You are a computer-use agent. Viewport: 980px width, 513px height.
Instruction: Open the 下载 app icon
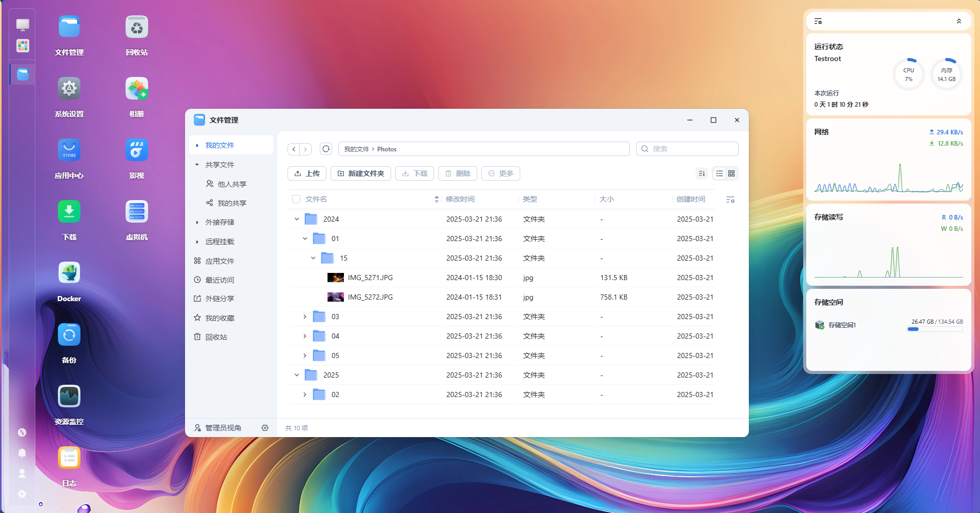coord(69,212)
